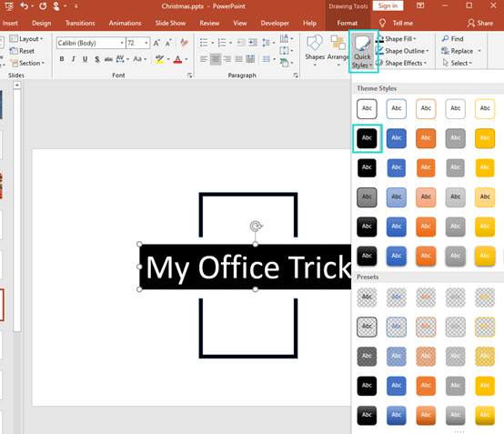This screenshot has height=434, width=504.
Task: Click the Share button
Action: click(x=480, y=23)
